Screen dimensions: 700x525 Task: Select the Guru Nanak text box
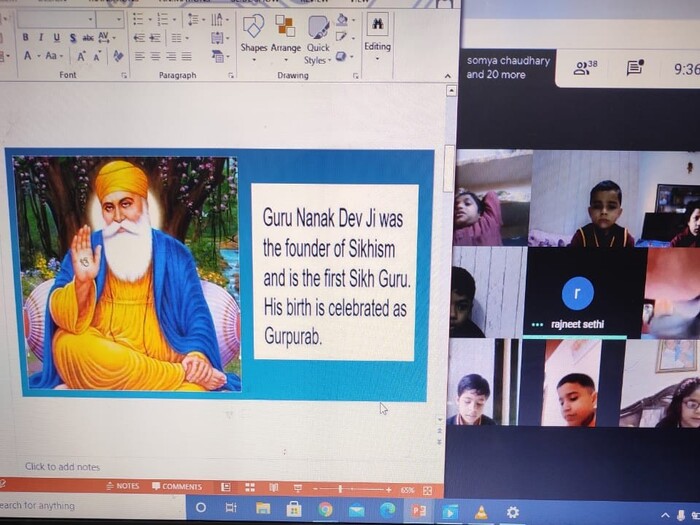(x=335, y=272)
